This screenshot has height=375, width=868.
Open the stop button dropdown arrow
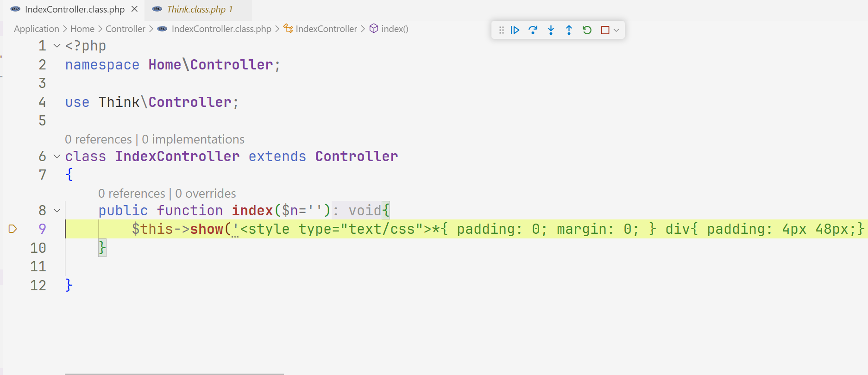[616, 31]
